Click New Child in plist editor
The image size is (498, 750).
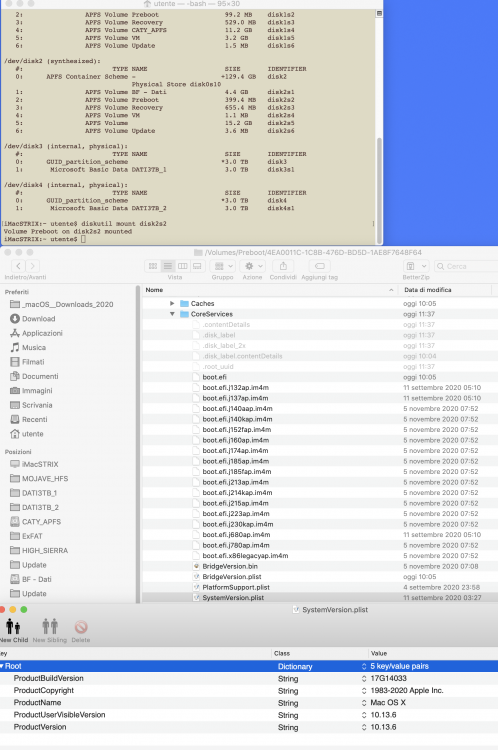[x=13, y=630]
